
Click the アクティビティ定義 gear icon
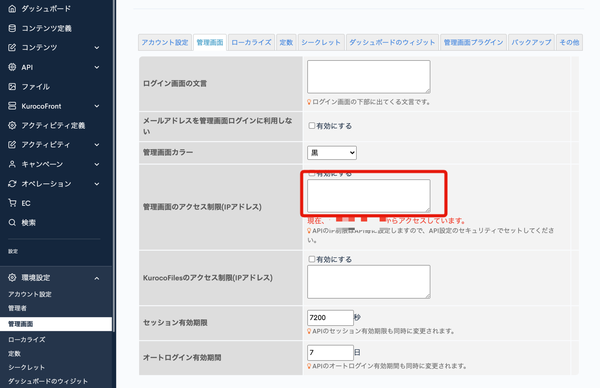pyautogui.click(x=12, y=125)
